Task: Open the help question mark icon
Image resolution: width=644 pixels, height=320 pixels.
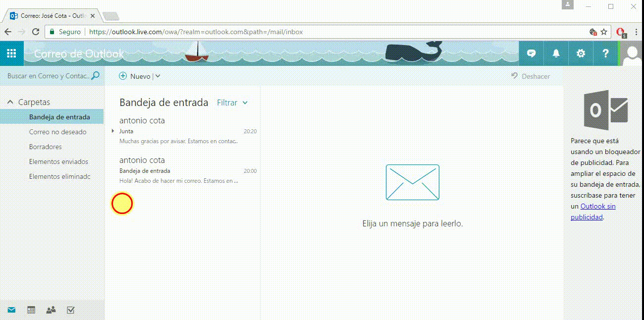Action: coord(605,53)
